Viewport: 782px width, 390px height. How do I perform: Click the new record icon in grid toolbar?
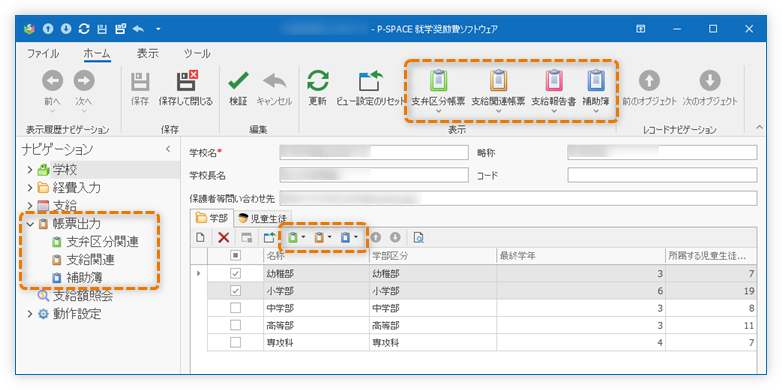pyautogui.click(x=200, y=238)
